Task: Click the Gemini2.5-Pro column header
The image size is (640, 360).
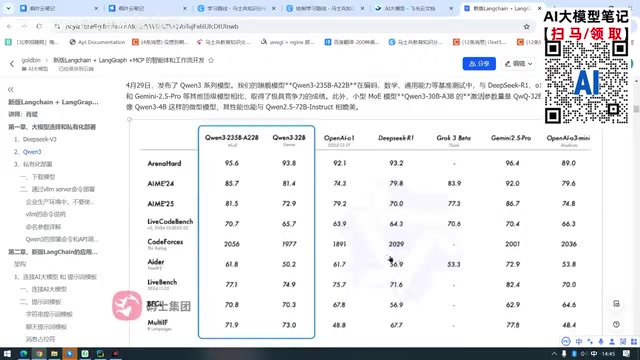Action: (x=511, y=138)
